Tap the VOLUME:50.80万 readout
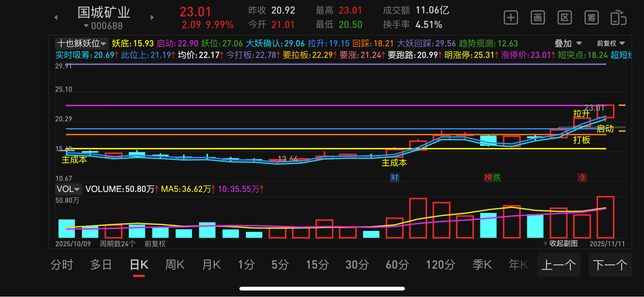Screen dimensions: 644x297 (122, 189)
